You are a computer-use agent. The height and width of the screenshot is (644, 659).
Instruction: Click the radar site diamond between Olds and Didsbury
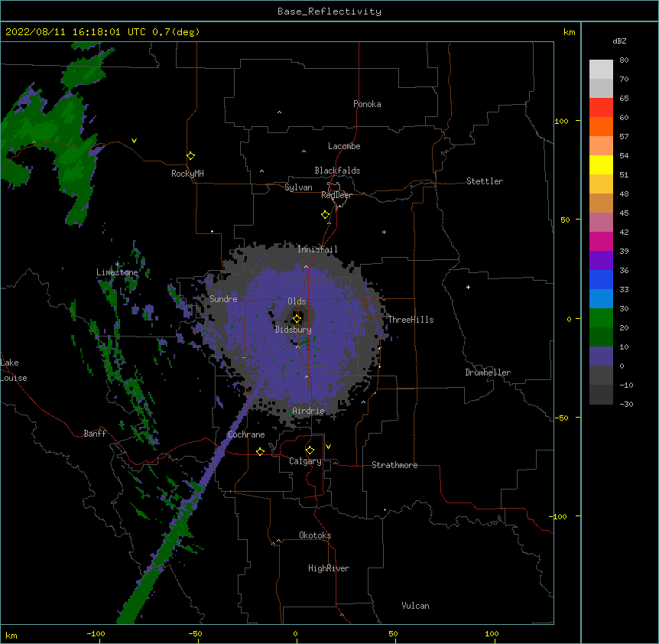[297, 319]
